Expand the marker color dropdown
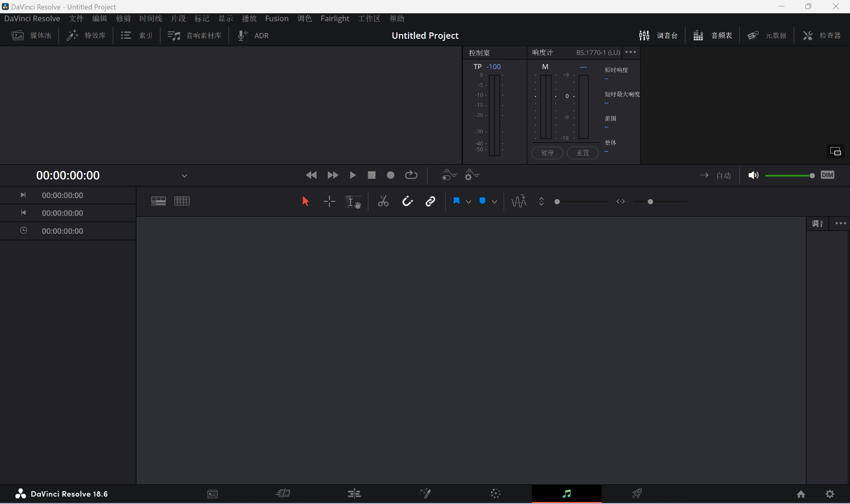Image resolution: width=850 pixels, height=504 pixels. [495, 202]
